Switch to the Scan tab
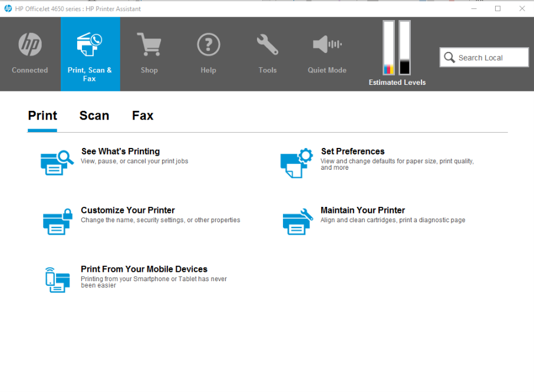The width and height of the screenshot is (534, 392). [94, 116]
